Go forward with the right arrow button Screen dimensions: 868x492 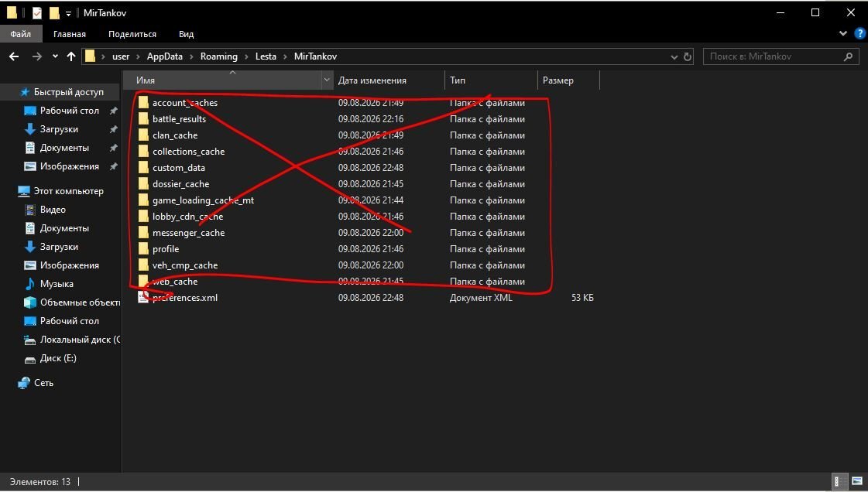[x=36, y=56]
